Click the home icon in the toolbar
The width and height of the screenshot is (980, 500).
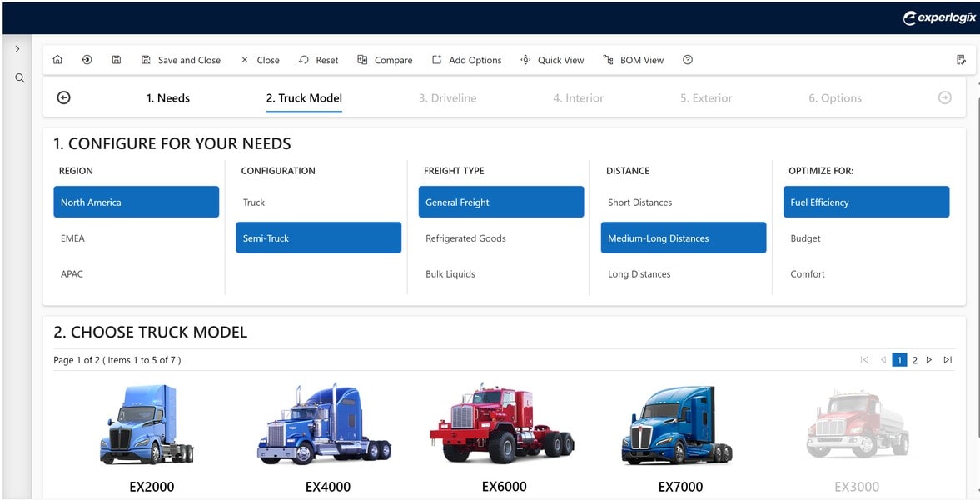(x=57, y=59)
